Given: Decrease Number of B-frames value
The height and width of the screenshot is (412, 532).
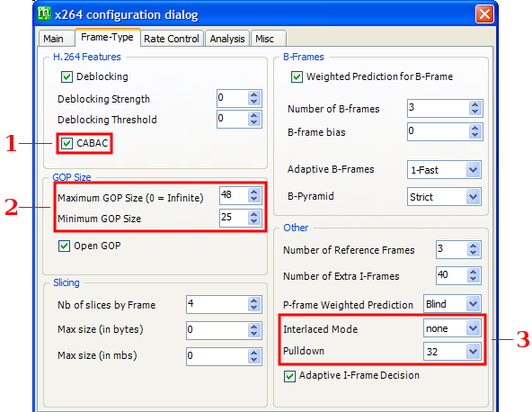Looking at the screenshot, I should 475,112.
